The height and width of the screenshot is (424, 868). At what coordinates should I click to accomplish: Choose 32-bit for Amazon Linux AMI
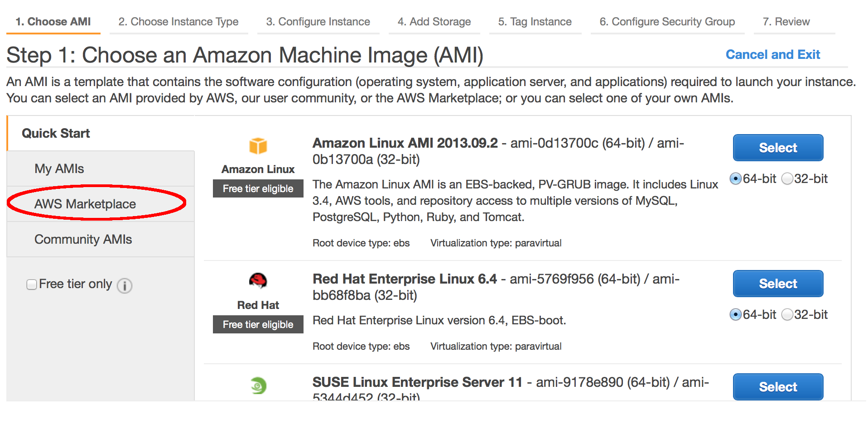tap(787, 179)
